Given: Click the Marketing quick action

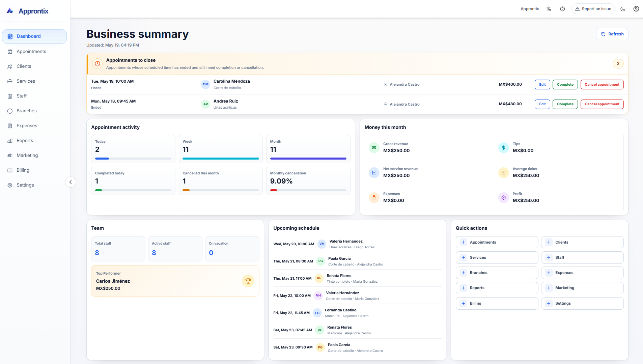Looking at the screenshot, I should tap(582, 288).
